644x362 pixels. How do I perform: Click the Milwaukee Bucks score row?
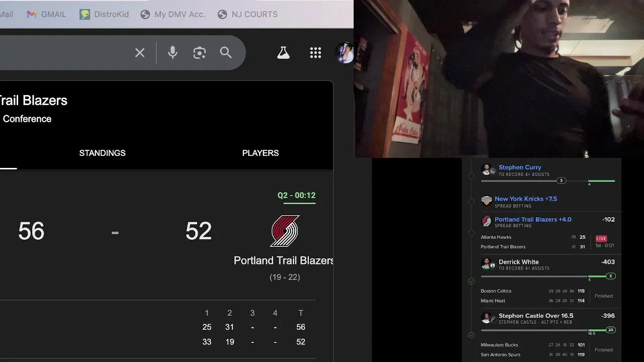tap(533, 345)
